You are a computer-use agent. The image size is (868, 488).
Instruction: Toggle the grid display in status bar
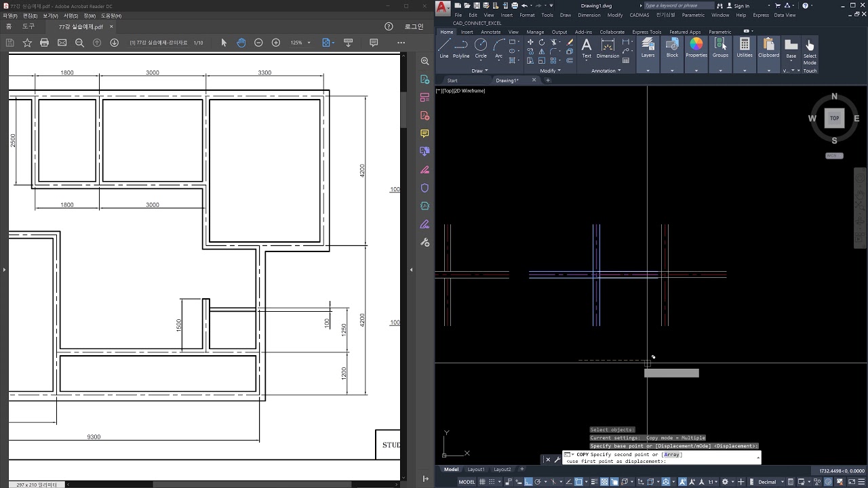[x=482, y=481]
